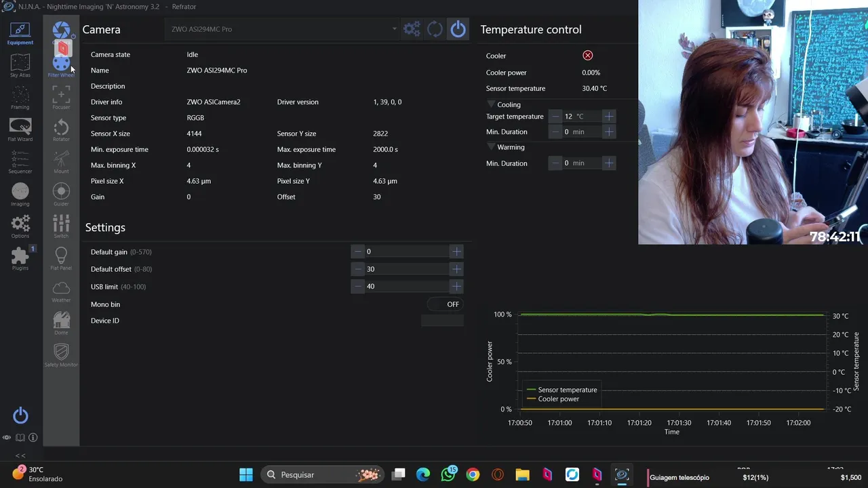
Task: Decrease the Default gain value
Action: pyautogui.click(x=358, y=251)
